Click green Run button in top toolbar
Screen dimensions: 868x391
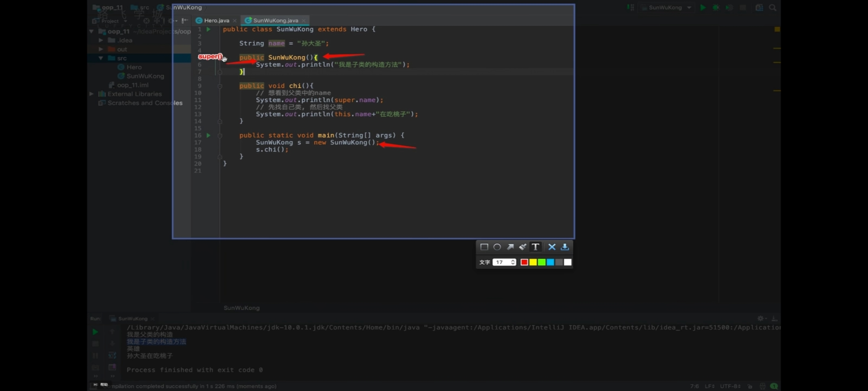pos(703,8)
